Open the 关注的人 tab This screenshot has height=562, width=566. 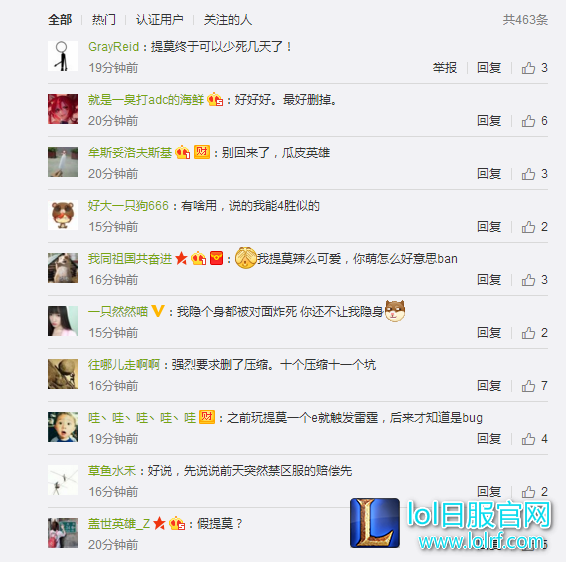pyautogui.click(x=228, y=19)
